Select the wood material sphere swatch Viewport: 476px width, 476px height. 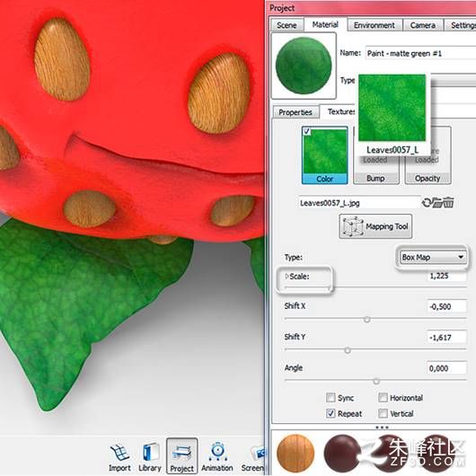click(x=295, y=454)
